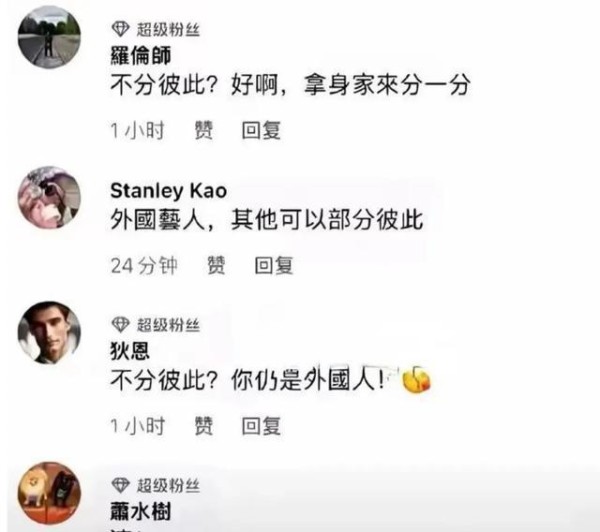Open 狄恩's profile avatar

pos(49,332)
